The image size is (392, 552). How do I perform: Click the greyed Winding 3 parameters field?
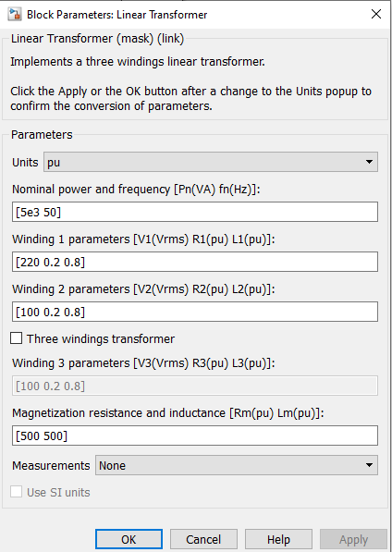(x=195, y=386)
